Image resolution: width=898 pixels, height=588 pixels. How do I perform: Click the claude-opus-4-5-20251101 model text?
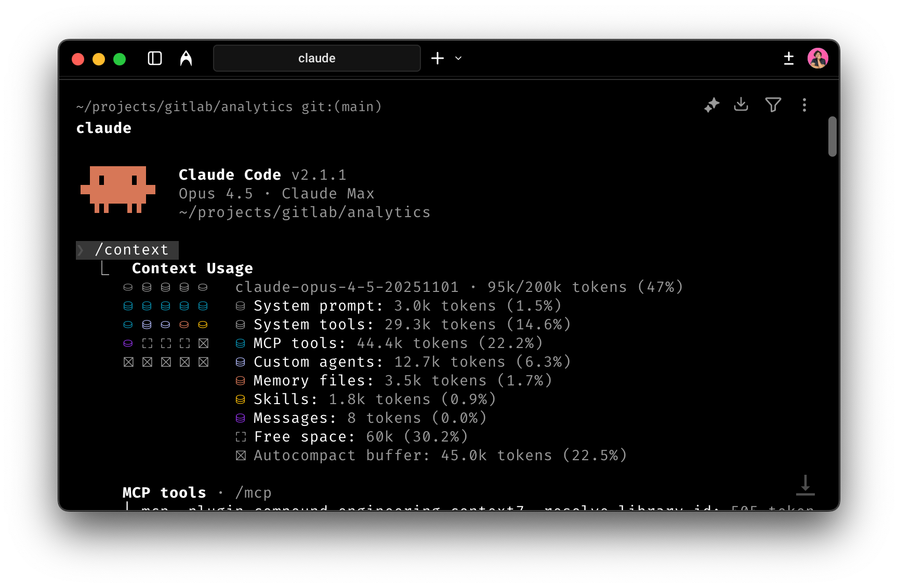[x=347, y=287]
